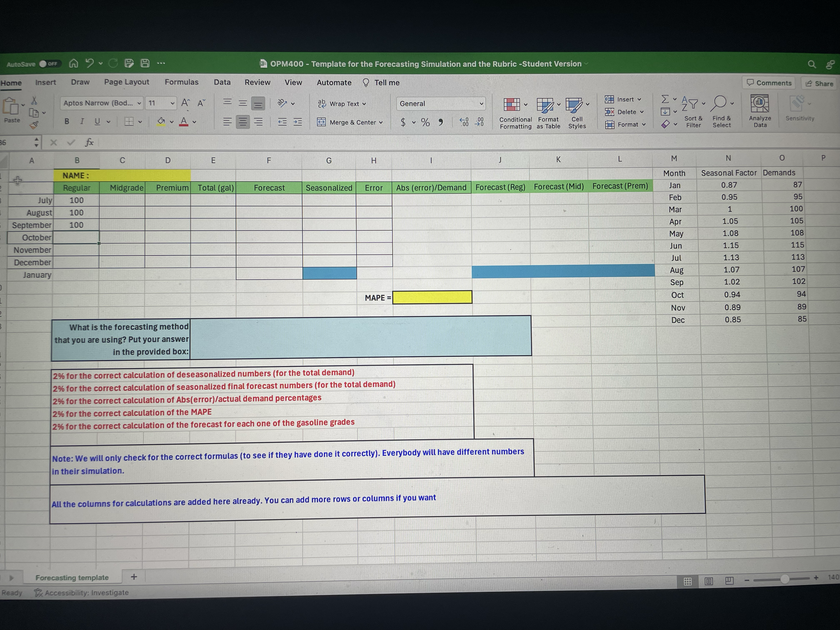The image size is (840, 630).
Task: Click the Find & Select magnifier icon
Action: click(x=720, y=102)
